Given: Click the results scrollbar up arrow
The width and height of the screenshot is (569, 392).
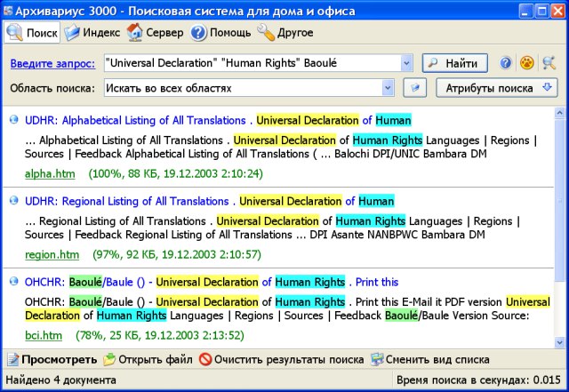Looking at the screenshot, I should (559, 113).
